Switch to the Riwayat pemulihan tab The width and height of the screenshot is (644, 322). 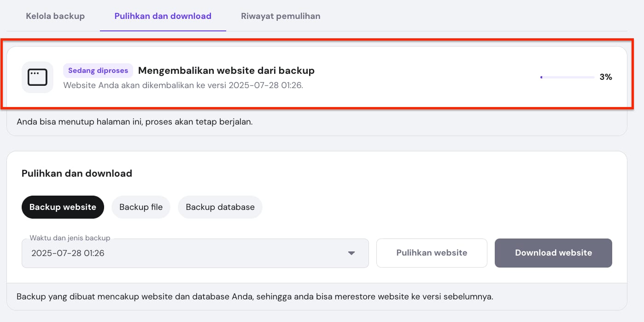[x=281, y=16]
